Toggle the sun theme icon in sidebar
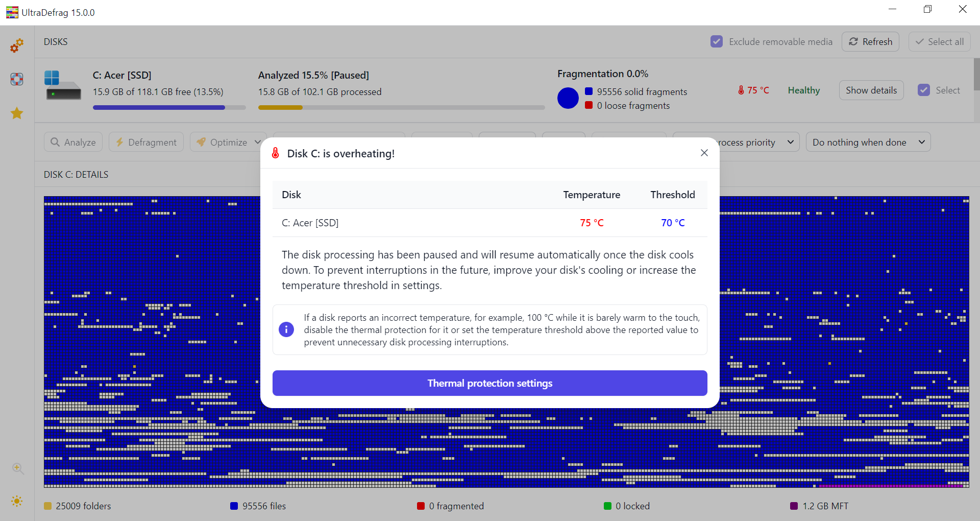This screenshot has height=521, width=980. coord(17,501)
